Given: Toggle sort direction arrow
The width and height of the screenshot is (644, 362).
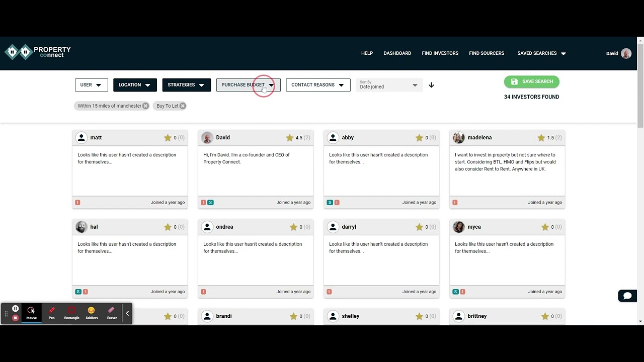Looking at the screenshot, I should click(431, 85).
